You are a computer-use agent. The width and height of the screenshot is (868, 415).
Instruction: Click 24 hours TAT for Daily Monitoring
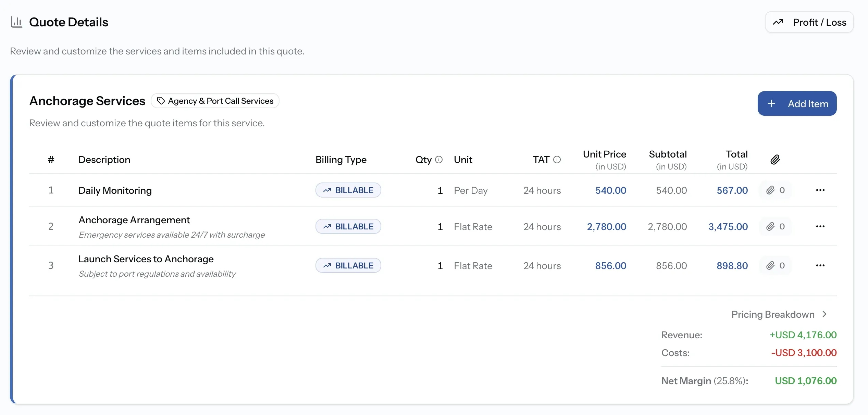click(542, 190)
